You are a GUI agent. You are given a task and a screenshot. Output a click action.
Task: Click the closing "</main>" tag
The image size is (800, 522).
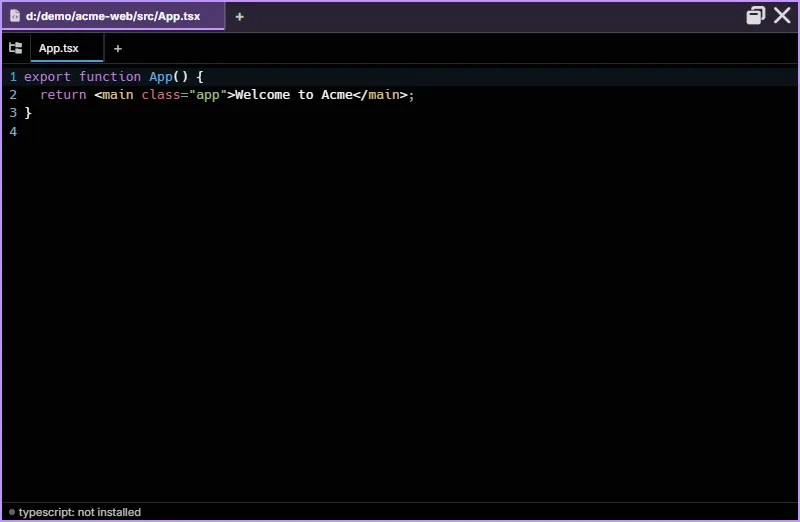[x=380, y=95]
